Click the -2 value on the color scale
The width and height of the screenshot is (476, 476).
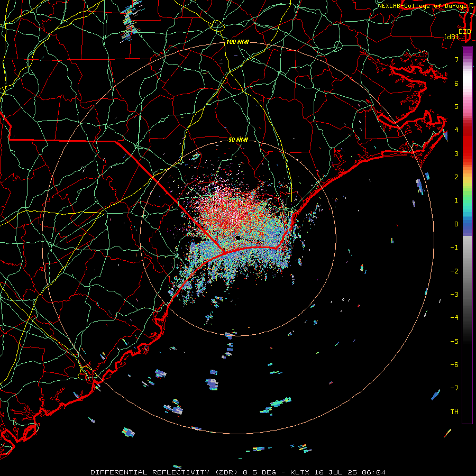pyautogui.click(x=454, y=271)
